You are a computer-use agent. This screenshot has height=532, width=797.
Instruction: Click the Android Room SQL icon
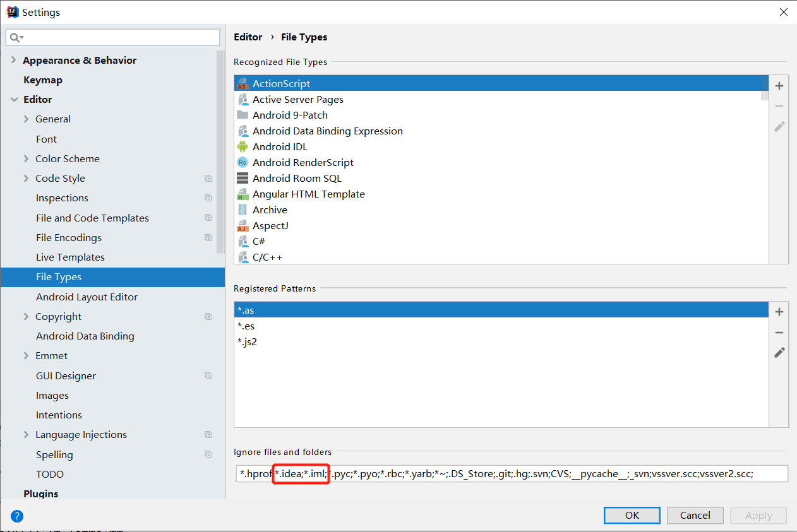pyautogui.click(x=243, y=178)
